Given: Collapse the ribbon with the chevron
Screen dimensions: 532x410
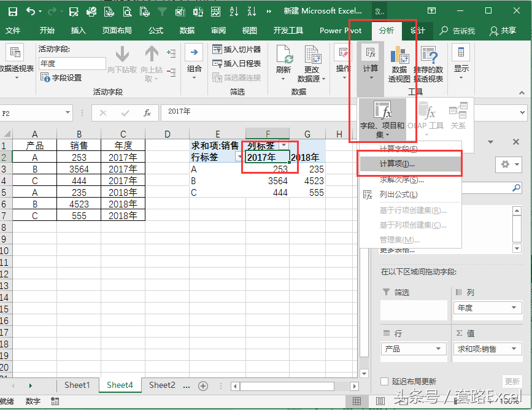Looking at the screenshot, I should point(522,93).
